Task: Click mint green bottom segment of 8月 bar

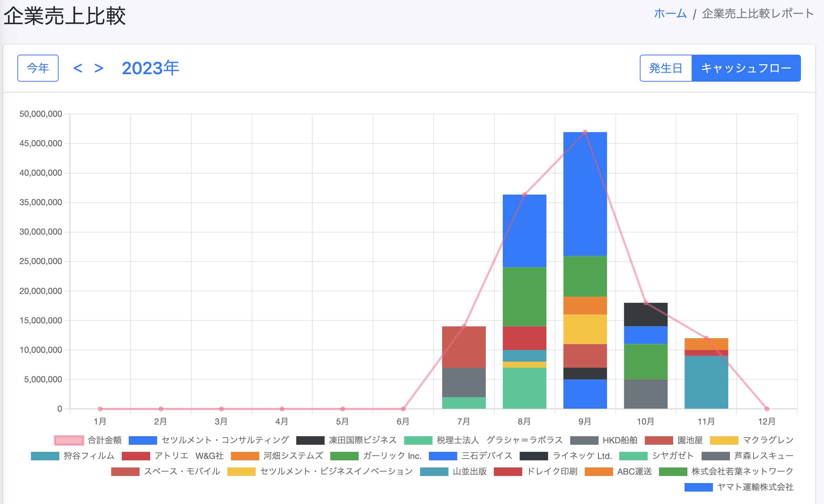Action: click(x=524, y=388)
